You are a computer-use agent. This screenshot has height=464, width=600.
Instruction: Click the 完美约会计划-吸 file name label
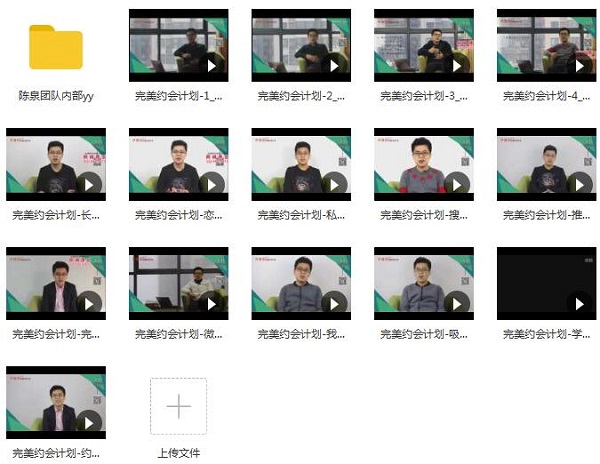point(424,334)
